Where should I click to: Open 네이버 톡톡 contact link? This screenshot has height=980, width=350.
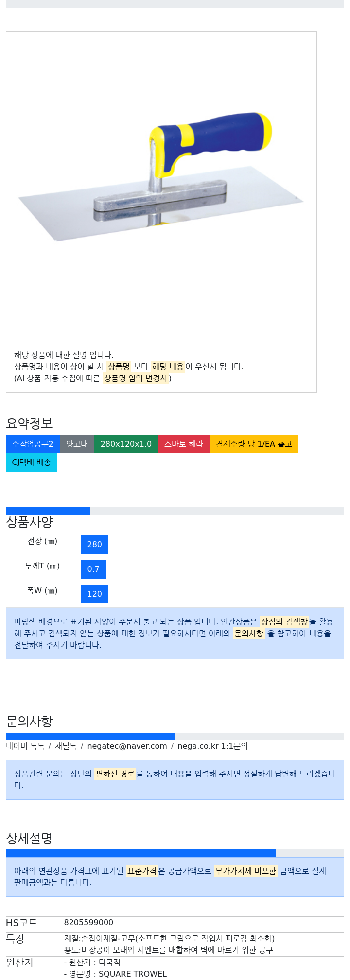25,746
